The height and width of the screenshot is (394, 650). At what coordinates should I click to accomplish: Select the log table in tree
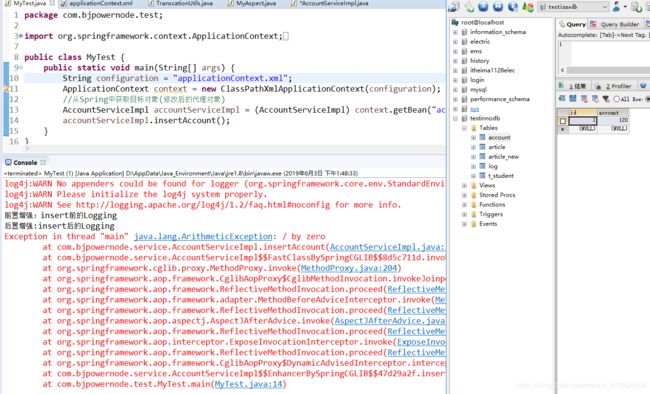[x=492, y=166]
